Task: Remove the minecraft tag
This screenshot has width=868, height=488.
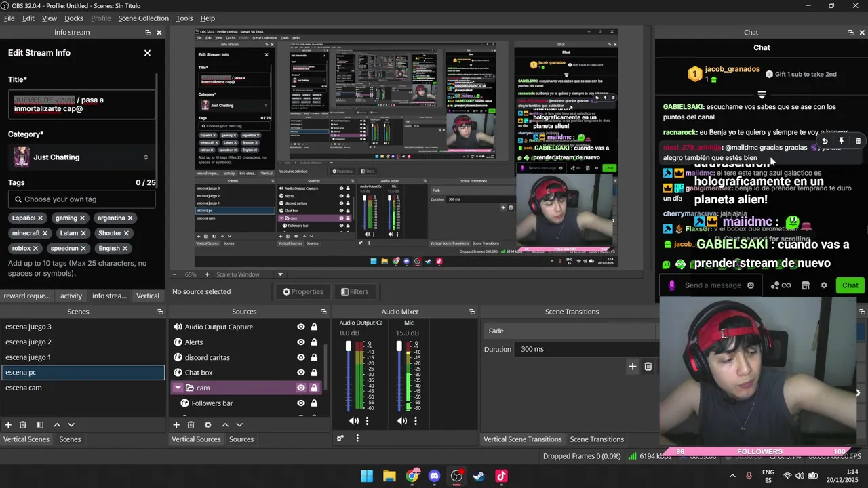Action: (45, 233)
